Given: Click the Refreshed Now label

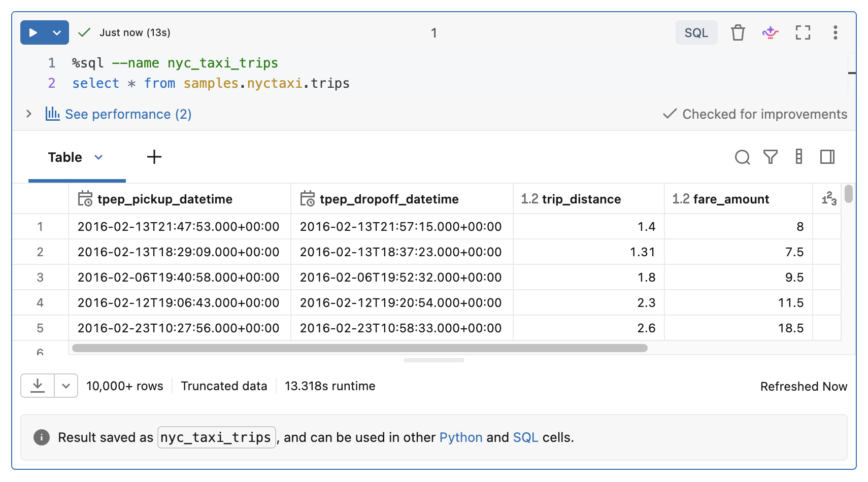Looking at the screenshot, I should (x=804, y=387).
